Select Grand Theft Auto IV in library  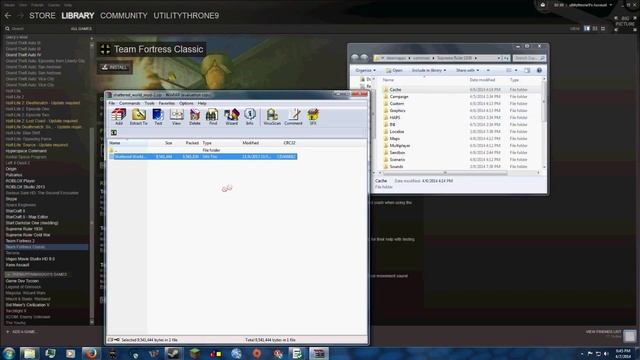click(x=23, y=55)
